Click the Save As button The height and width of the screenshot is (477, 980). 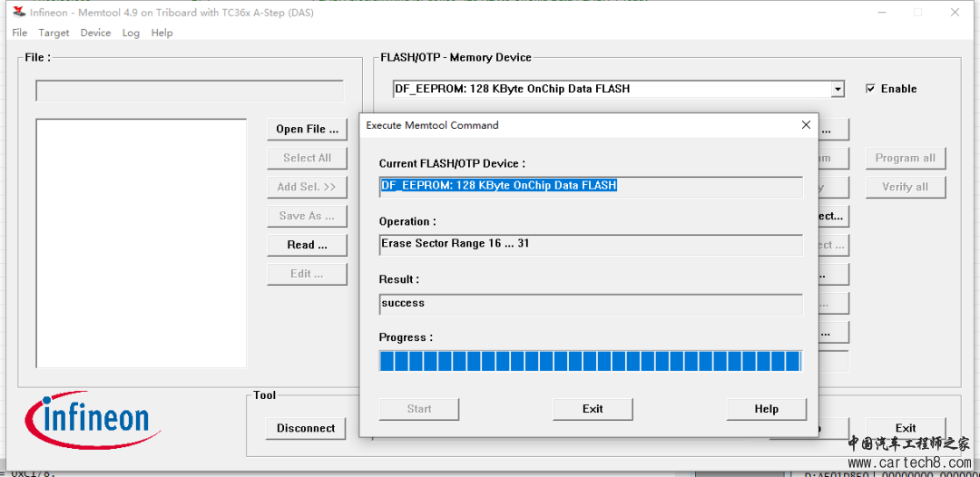[x=307, y=216]
